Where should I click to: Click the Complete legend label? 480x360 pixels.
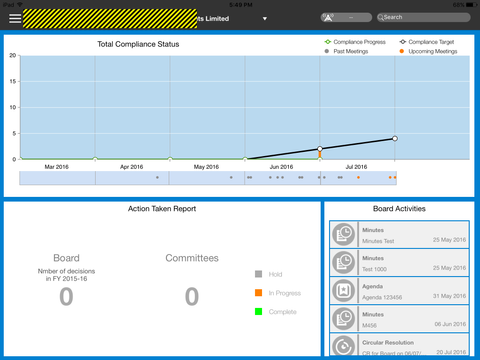click(283, 312)
